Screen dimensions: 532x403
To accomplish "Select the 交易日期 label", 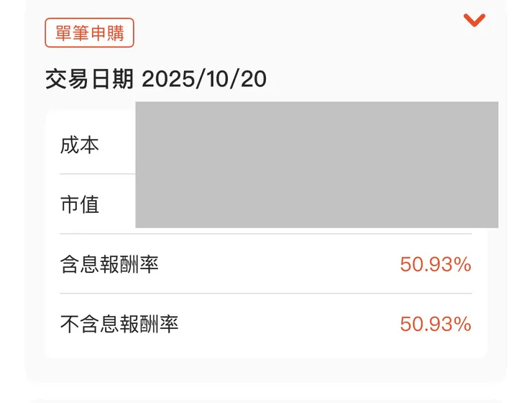I will click(x=90, y=78).
